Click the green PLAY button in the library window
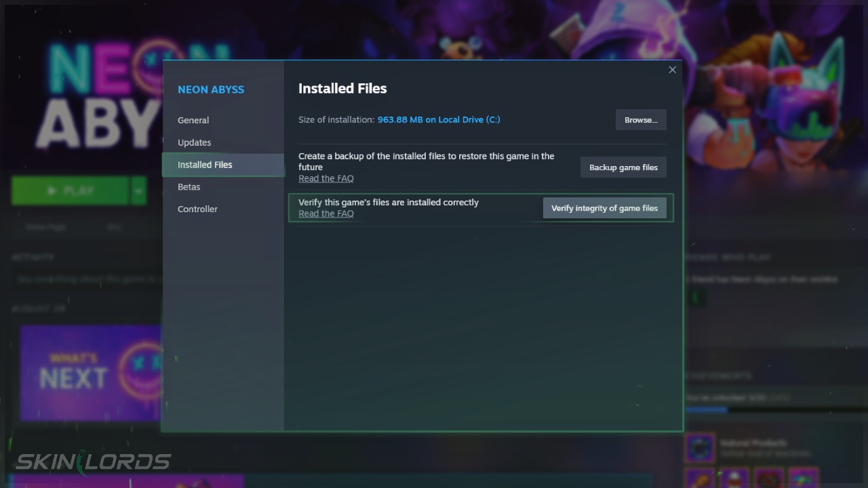868x488 pixels. 71,191
